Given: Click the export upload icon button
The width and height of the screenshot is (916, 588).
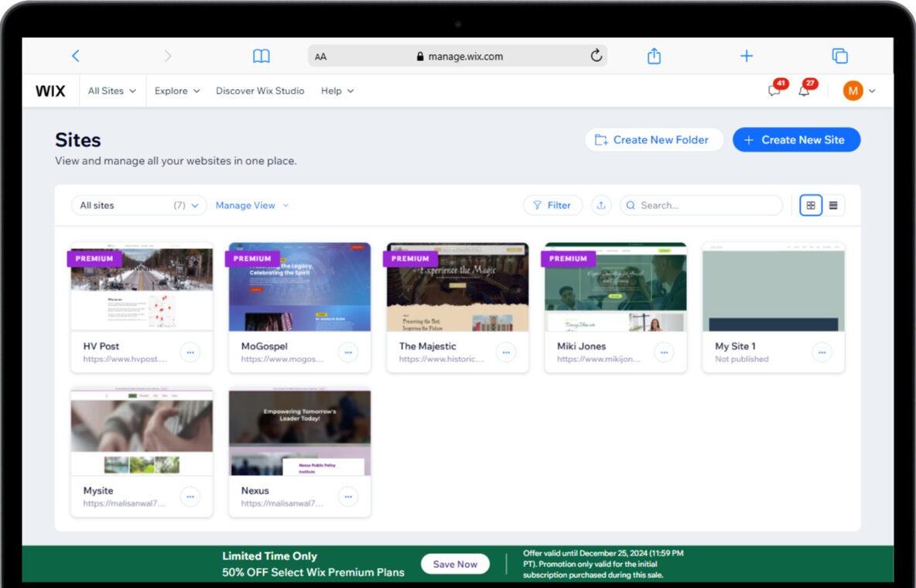Looking at the screenshot, I should 601,205.
